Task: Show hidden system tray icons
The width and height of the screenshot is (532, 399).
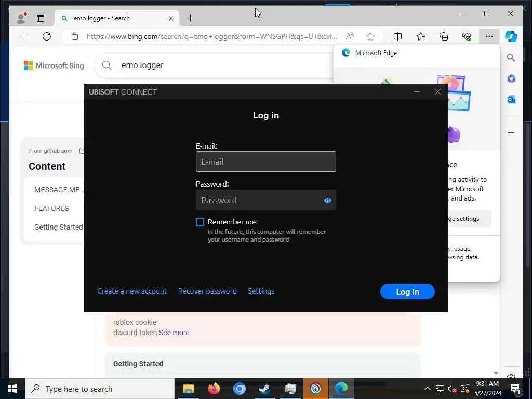Action: point(427,389)
